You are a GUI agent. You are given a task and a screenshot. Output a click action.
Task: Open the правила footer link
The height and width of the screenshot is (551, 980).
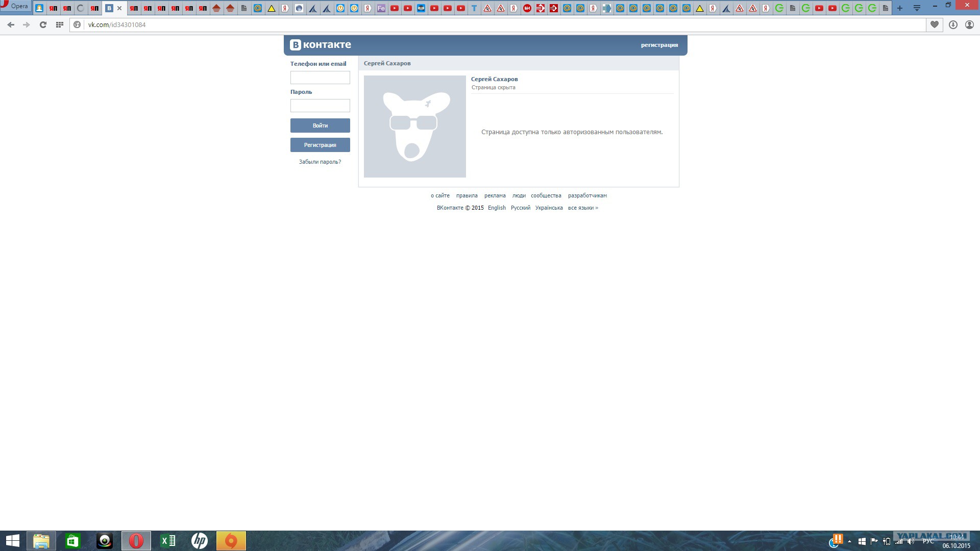pos(467,195)
